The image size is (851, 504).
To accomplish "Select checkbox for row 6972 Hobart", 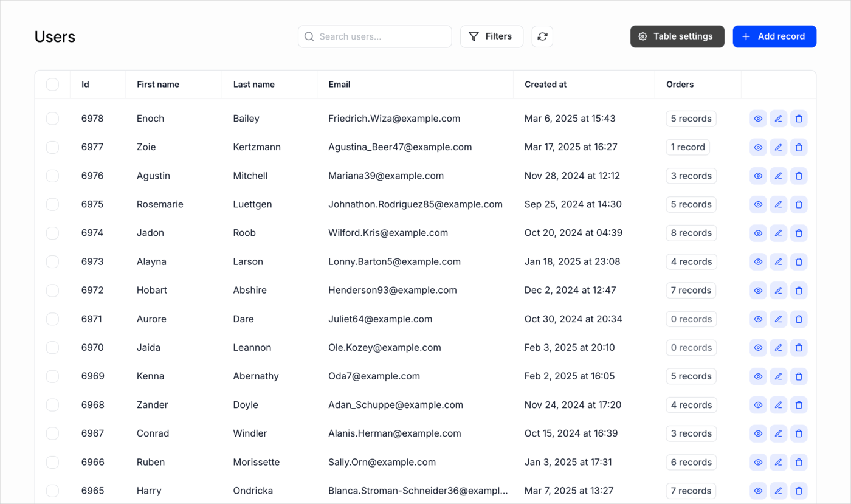I will (53, 291).
